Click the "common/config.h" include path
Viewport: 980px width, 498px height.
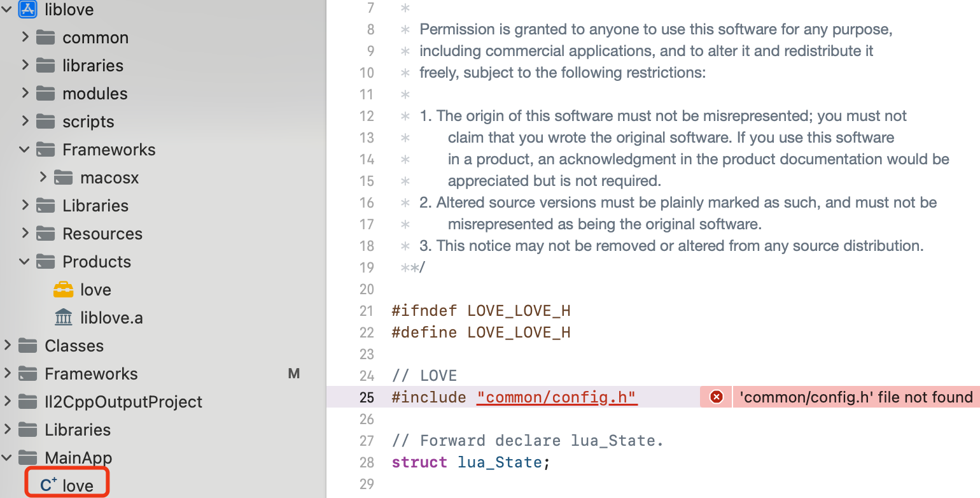pyautogui.click(x=557, y=397)
